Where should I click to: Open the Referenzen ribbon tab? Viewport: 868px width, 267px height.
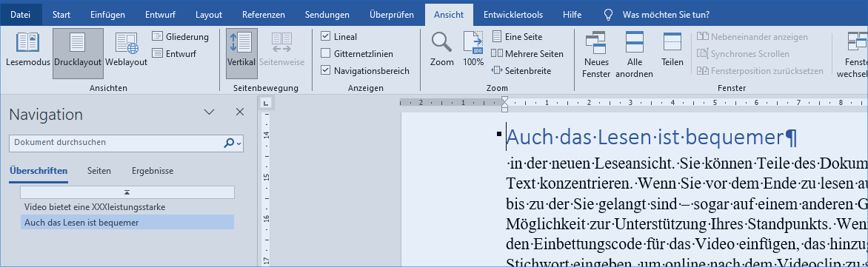click(264, 14)
